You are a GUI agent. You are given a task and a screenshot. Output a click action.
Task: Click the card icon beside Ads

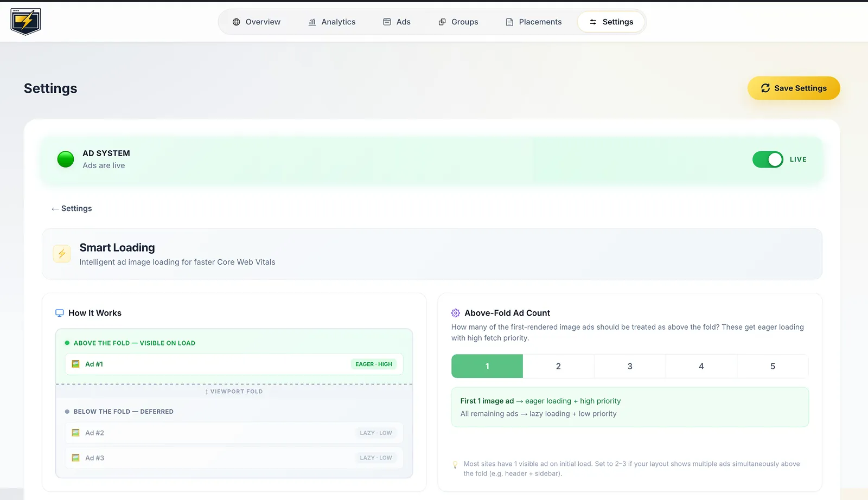tap(387, 22)
